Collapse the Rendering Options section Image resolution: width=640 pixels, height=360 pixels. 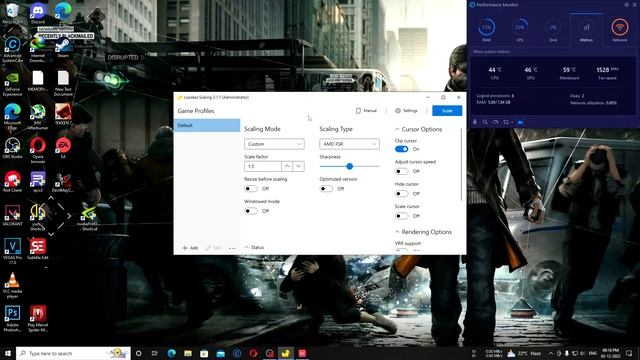pos(423,232)
